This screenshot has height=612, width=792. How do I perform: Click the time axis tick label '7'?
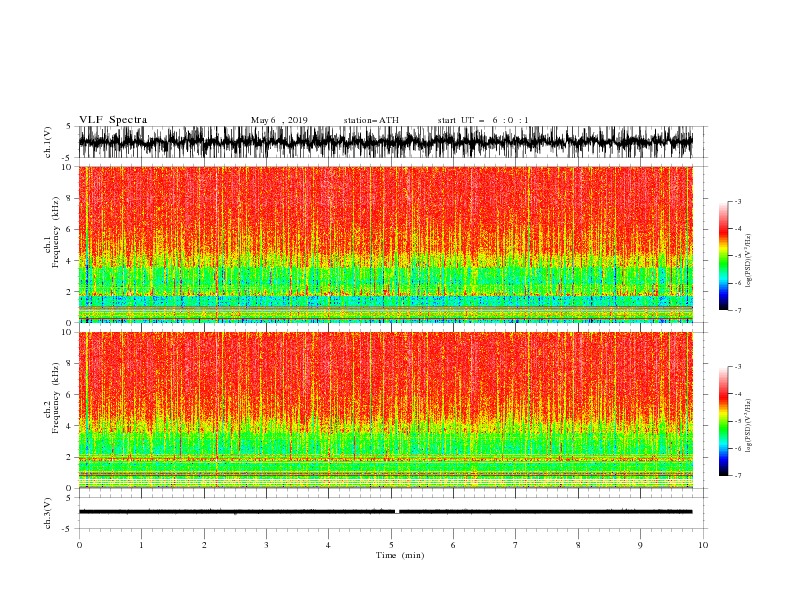tap(516, 545)
